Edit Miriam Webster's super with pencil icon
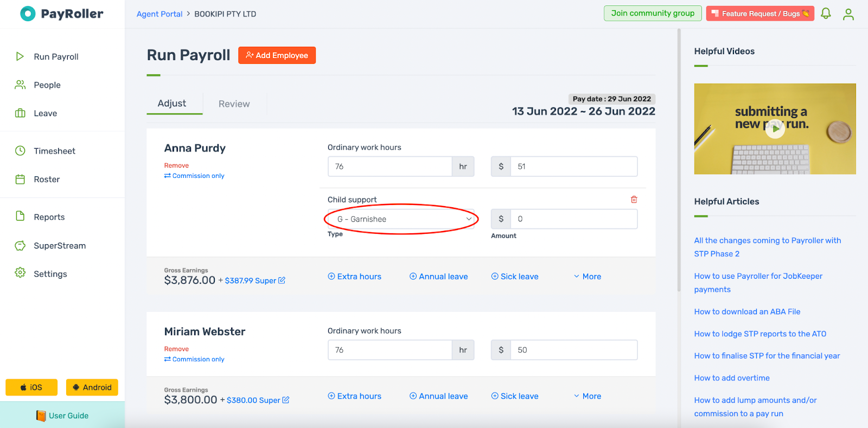The image size is (868, 428). 286,400
